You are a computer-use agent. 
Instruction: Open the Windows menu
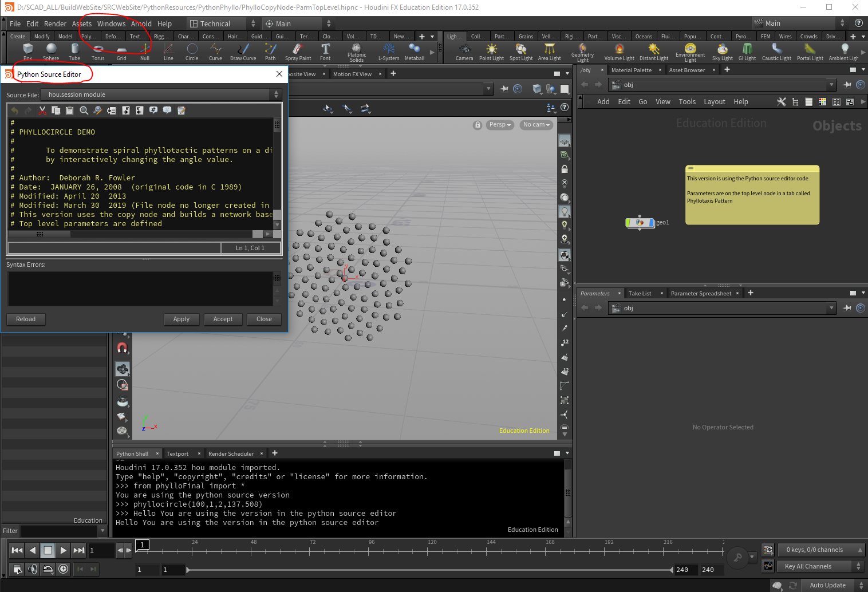[111, 23]
